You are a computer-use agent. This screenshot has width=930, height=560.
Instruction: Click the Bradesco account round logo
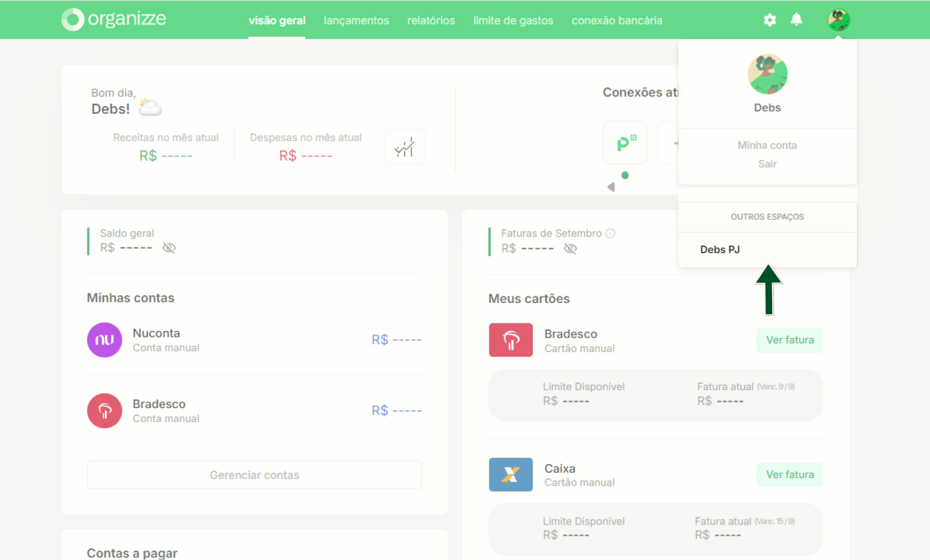tap(105, 410)
